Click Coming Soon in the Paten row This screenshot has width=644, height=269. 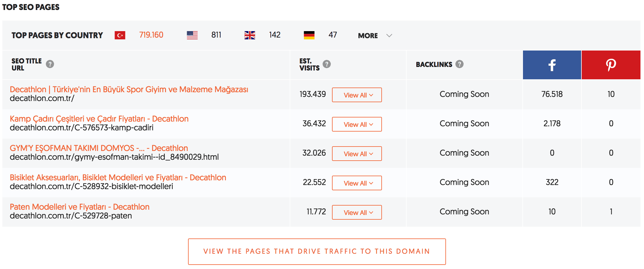464,212
